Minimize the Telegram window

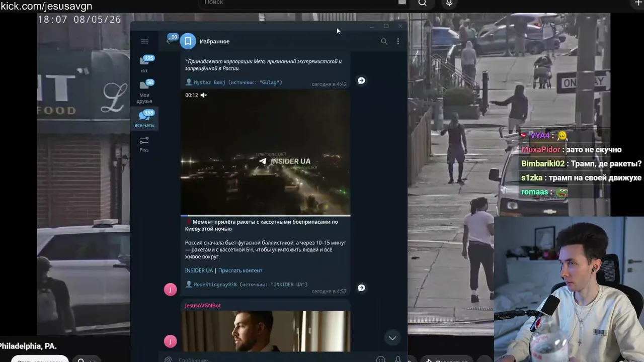pyautogui.click(x=372, y=26)
